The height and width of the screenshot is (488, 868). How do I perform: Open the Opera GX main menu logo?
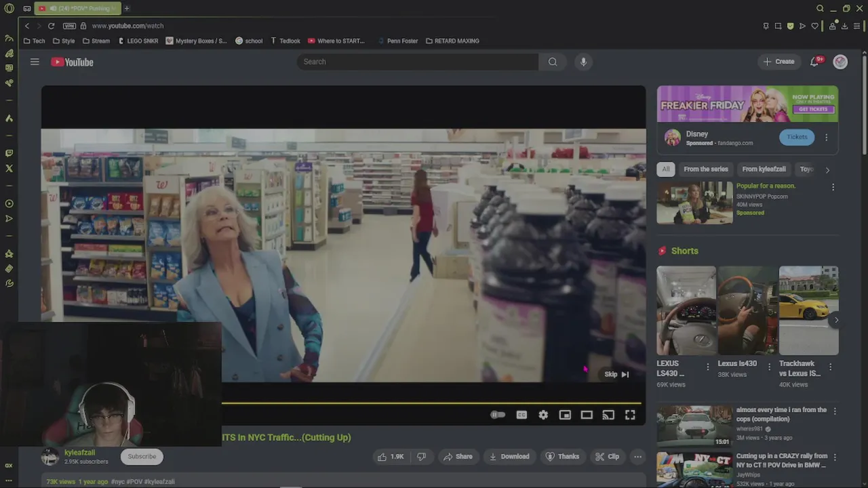point(9,8)
